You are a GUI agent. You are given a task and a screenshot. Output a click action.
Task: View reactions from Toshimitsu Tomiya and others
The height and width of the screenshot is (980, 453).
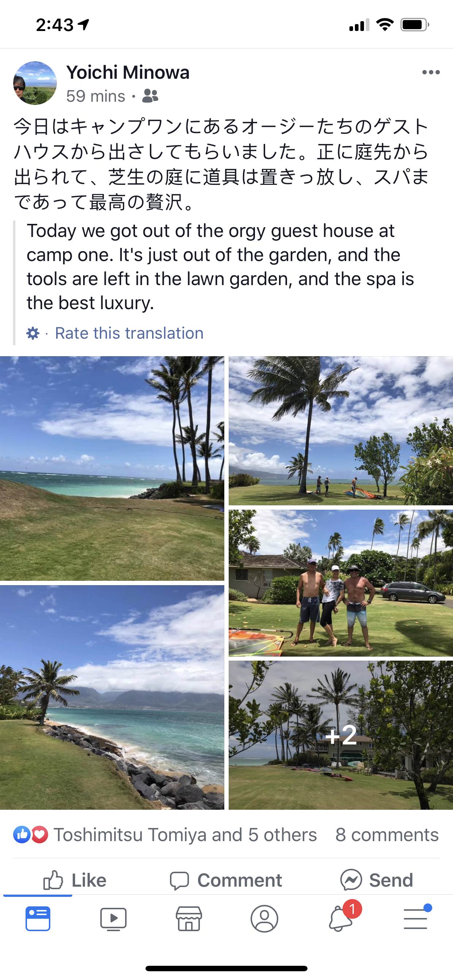[165, 835]
